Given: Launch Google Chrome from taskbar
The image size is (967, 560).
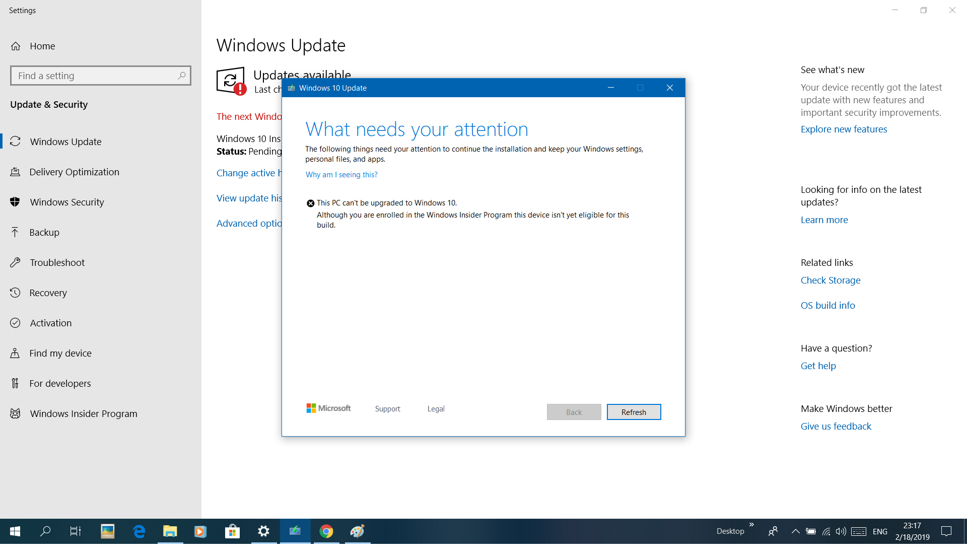Looking at the screenshot, I should coord(326,531).
